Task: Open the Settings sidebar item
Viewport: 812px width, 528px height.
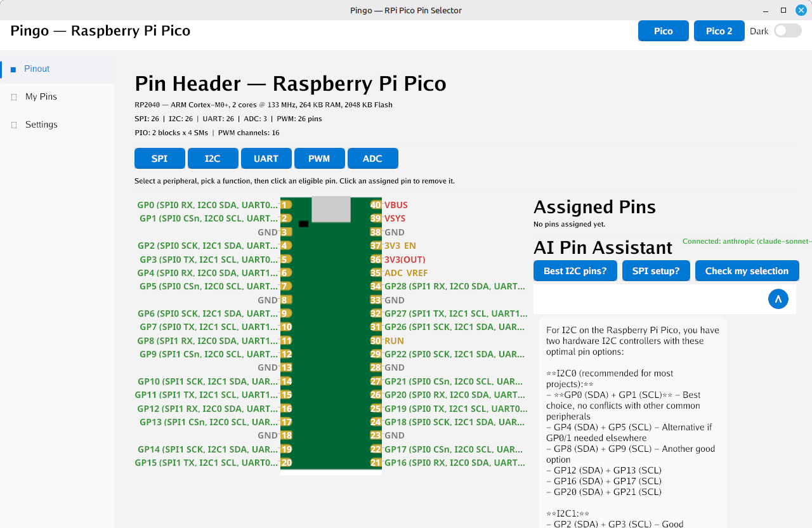Action: click(57, 124)
